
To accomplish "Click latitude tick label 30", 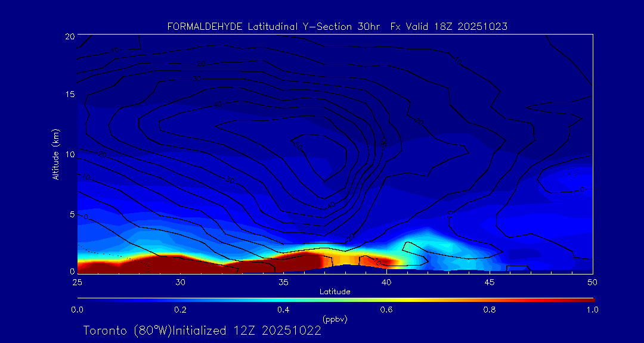I will click(180, 282).
